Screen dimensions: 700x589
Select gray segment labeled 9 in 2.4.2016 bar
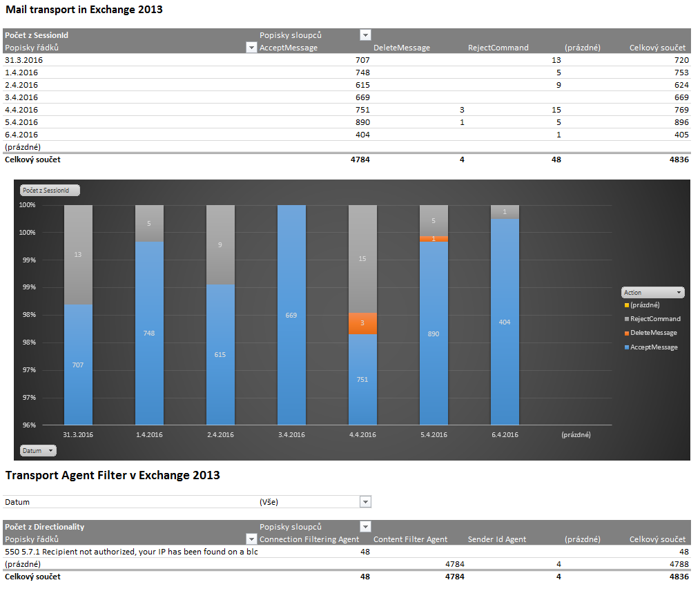220,244
